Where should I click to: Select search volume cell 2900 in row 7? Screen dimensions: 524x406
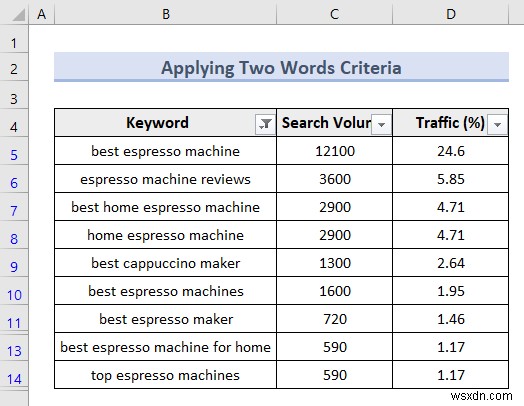coord(335,207)
